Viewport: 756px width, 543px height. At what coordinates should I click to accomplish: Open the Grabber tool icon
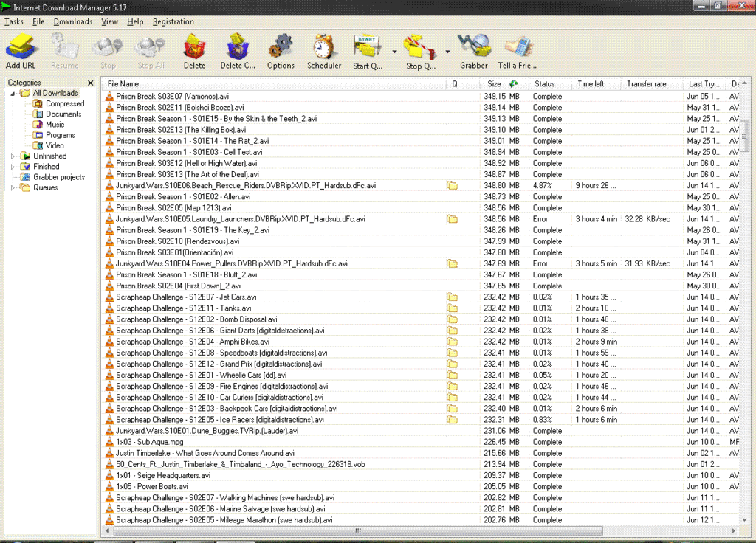coord(474,52)
